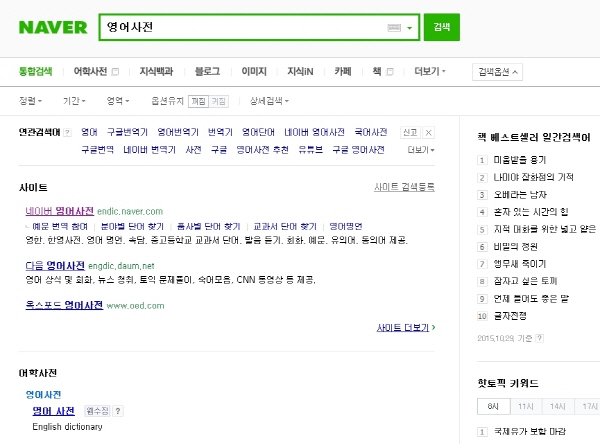Expand the 더보기 tab menu
The image size is (600, 444).
point(430,72)
